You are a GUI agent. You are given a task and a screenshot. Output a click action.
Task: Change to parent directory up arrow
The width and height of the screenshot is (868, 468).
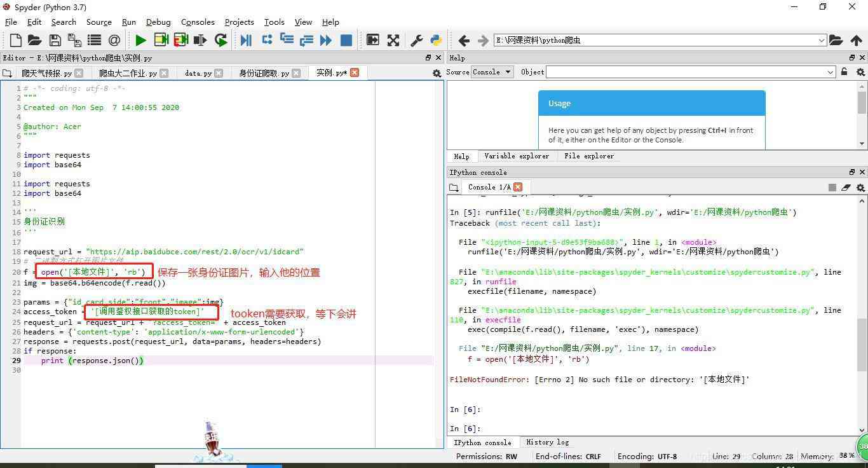(x=857, y=40)
